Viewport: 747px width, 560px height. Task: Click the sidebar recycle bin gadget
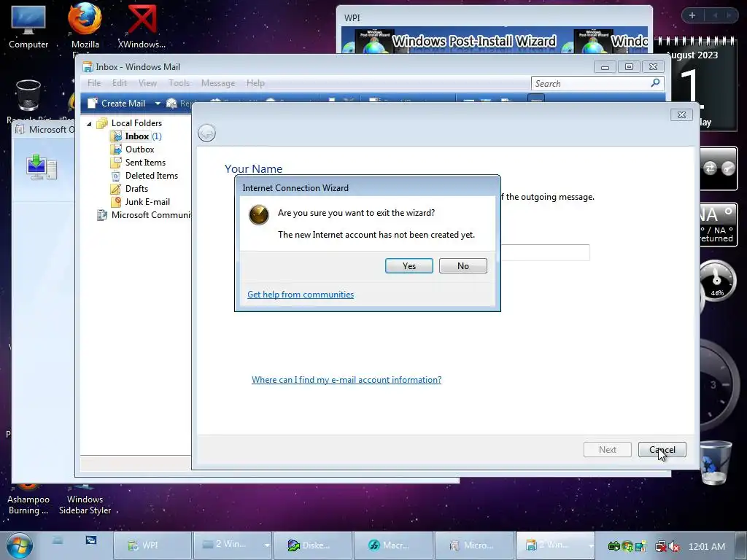(x=715, y=462)
